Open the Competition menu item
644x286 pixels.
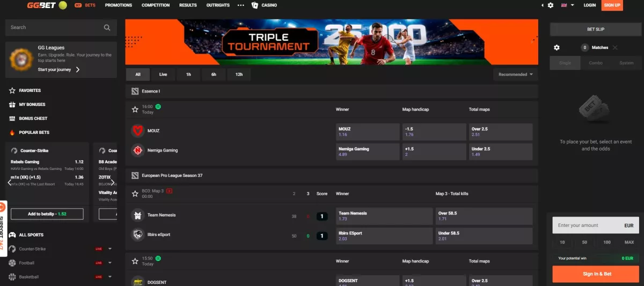[x=156, y=5]
